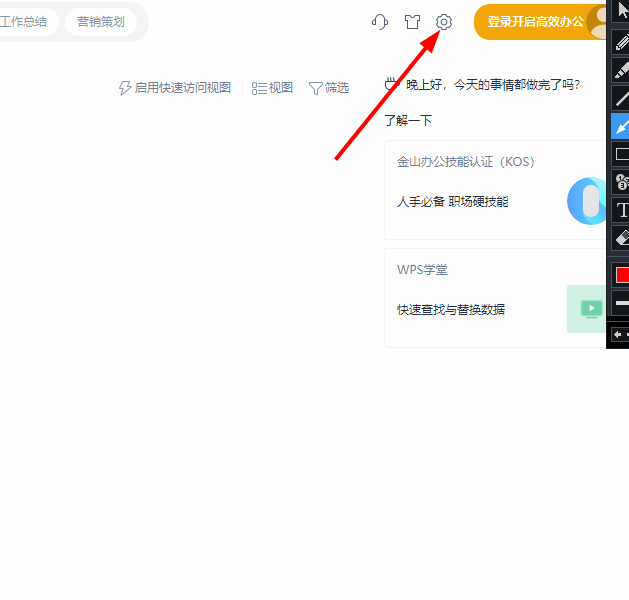Click the undo back arrow in annotation toolbar

618,334
